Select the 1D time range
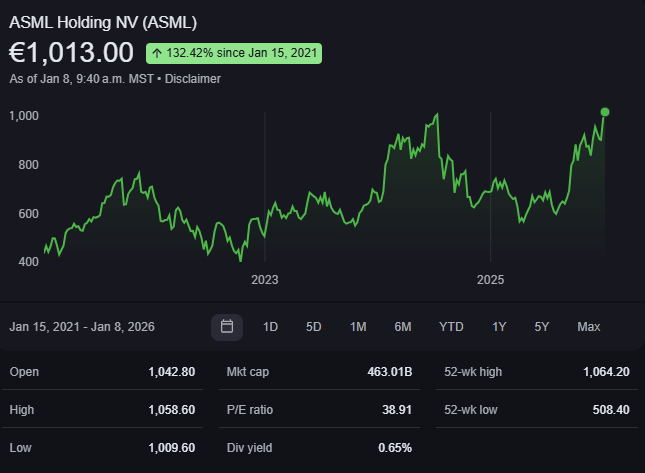Image resolution: width=645 pixels, height=473 pixels. (x=270, y=327)
